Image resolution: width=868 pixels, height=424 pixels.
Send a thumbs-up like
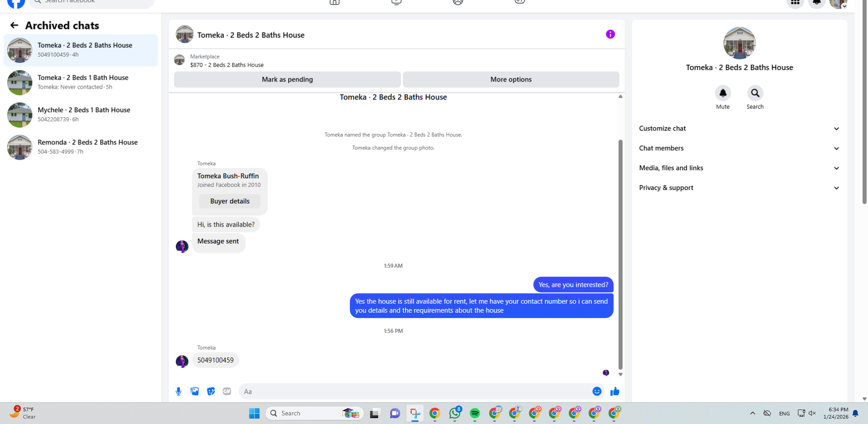coord(615,391)
